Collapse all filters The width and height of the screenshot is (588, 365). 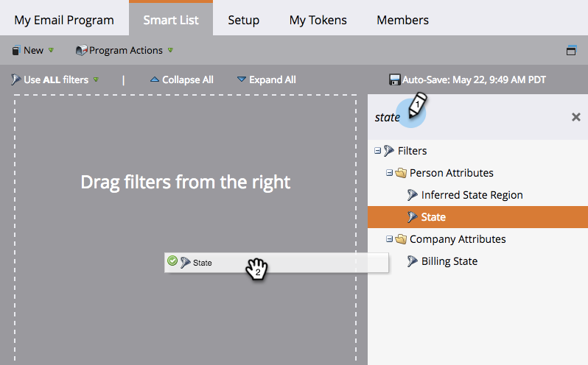pyautogui.click(x=181, y=79)
